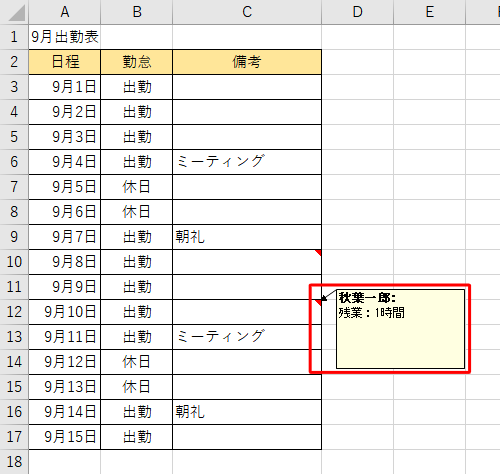The image size is (500, 474).
Task: Select the date cell 9月8日
Action: pos(65,262)
